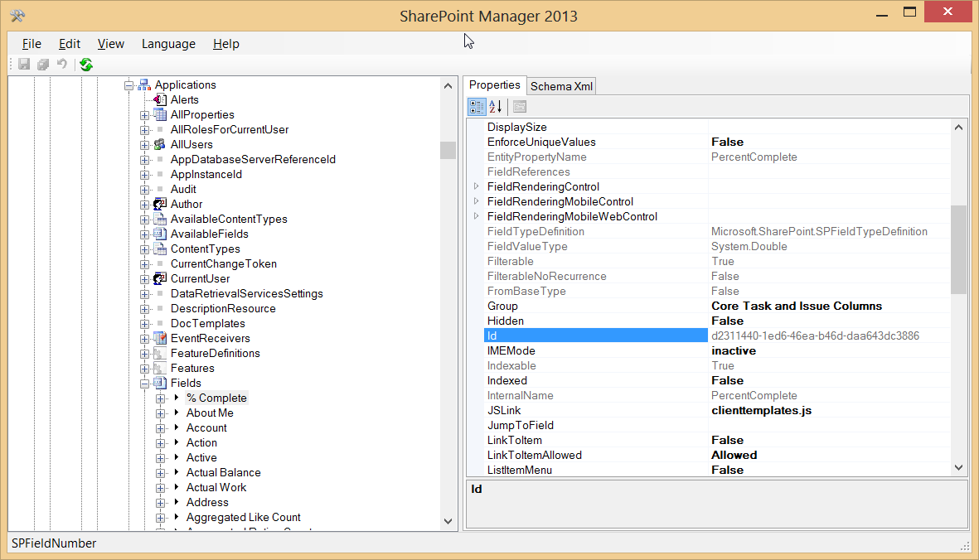979x560 pixels.
Task: Select the LinkToItemAllowed property row
Action: [717, 456]
